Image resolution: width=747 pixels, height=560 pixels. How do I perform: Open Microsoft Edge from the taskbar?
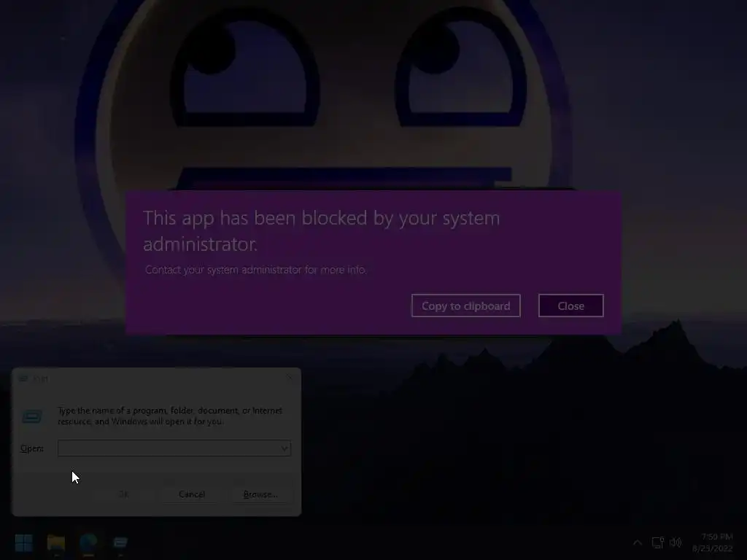(x=88, y=542)
